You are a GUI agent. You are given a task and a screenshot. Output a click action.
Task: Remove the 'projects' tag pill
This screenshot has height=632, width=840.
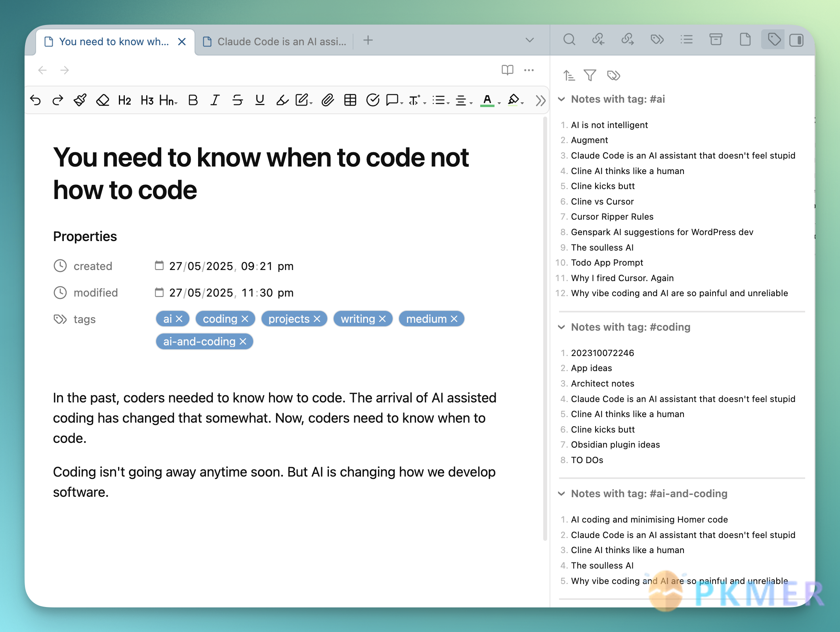317,319
